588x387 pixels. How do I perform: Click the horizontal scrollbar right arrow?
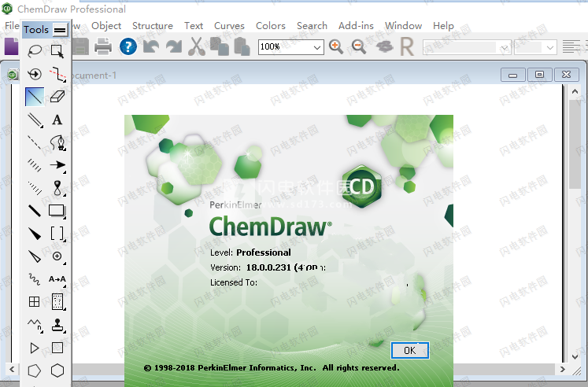563,369
